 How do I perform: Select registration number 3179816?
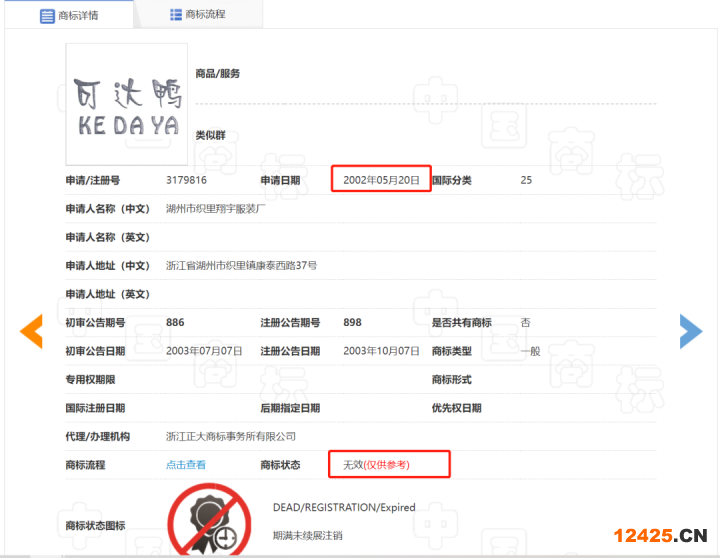pyautogui.click(x=186, y=180)
